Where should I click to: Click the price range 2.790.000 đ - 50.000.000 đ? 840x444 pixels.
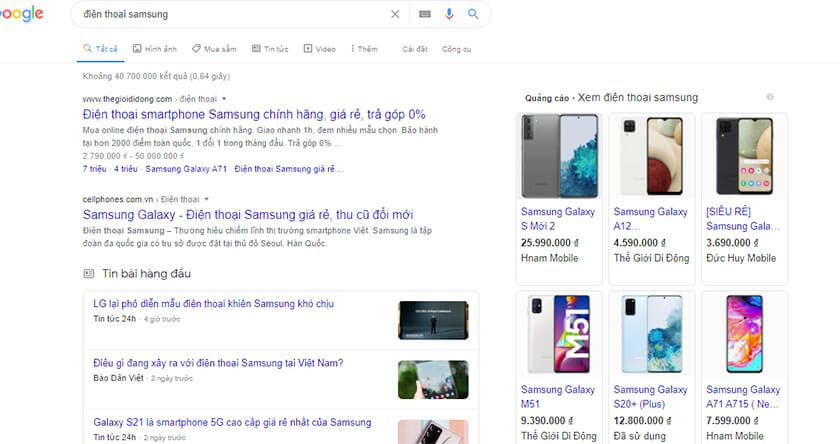pos(133,156)
